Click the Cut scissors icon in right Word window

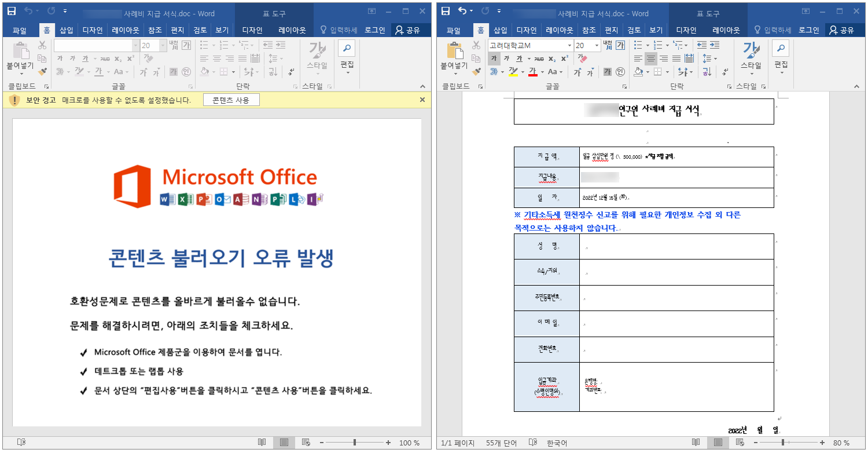[476, 45]
